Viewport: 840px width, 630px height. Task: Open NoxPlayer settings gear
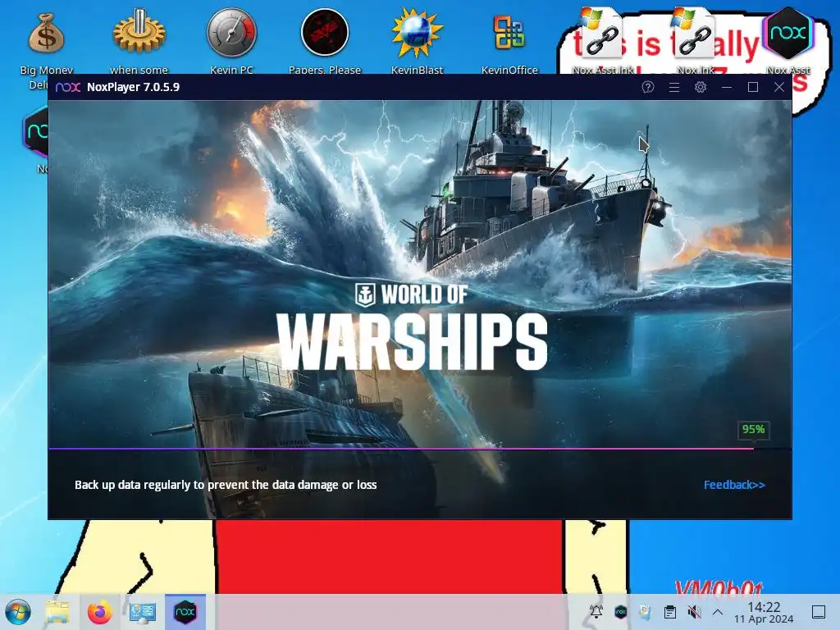[x=701, y=87]
